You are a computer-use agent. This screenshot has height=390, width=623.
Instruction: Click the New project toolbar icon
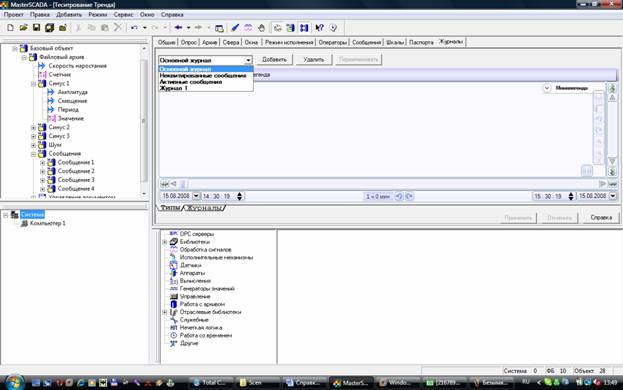click(11, 28)
